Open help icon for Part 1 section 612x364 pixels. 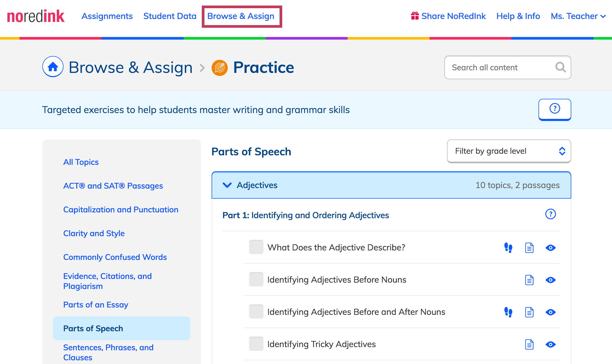coord(550,214)
